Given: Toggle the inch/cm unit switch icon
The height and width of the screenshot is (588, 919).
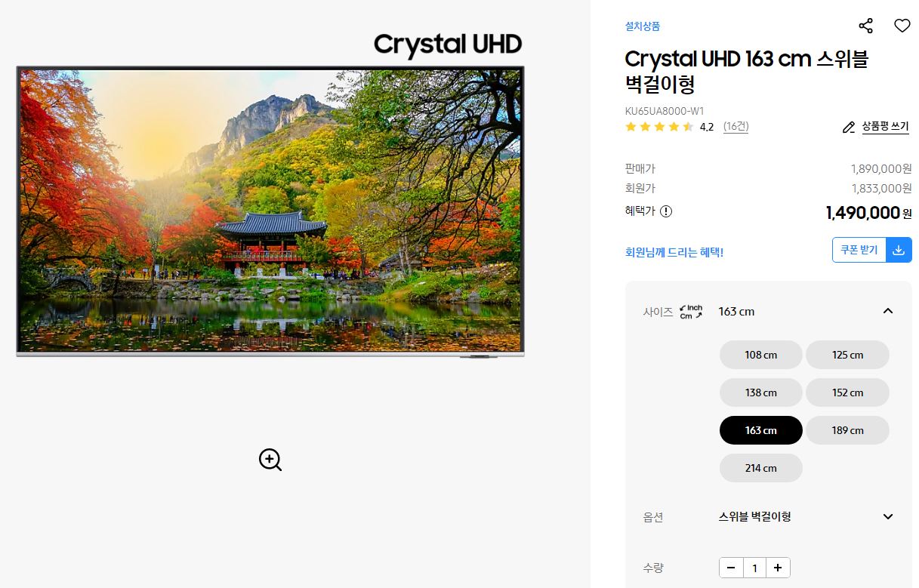Looking at the screenshot, I should (x=691, y=312).
